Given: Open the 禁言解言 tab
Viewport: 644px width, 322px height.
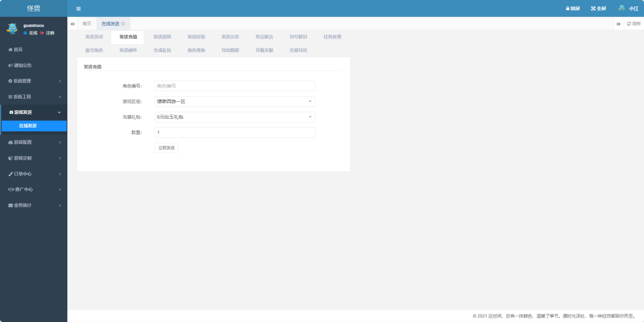Looking at the screenshot, I should click(x=265, y=37).
